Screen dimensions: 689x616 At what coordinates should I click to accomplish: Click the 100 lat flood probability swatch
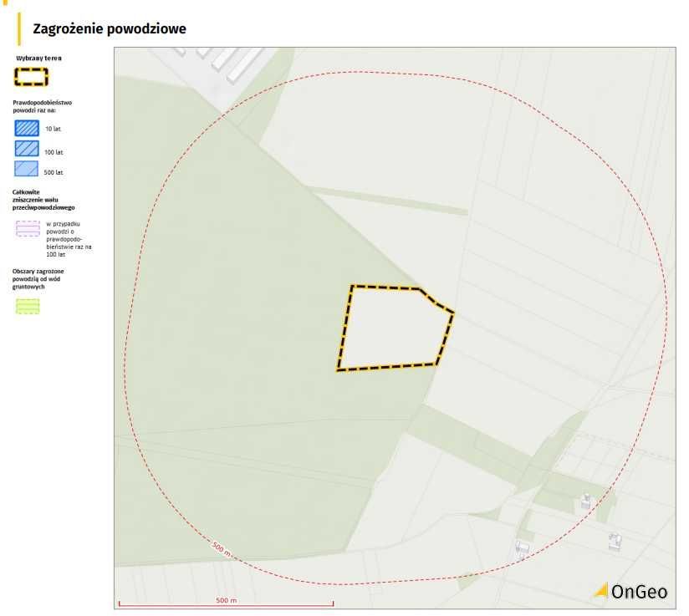click(27, 149)
